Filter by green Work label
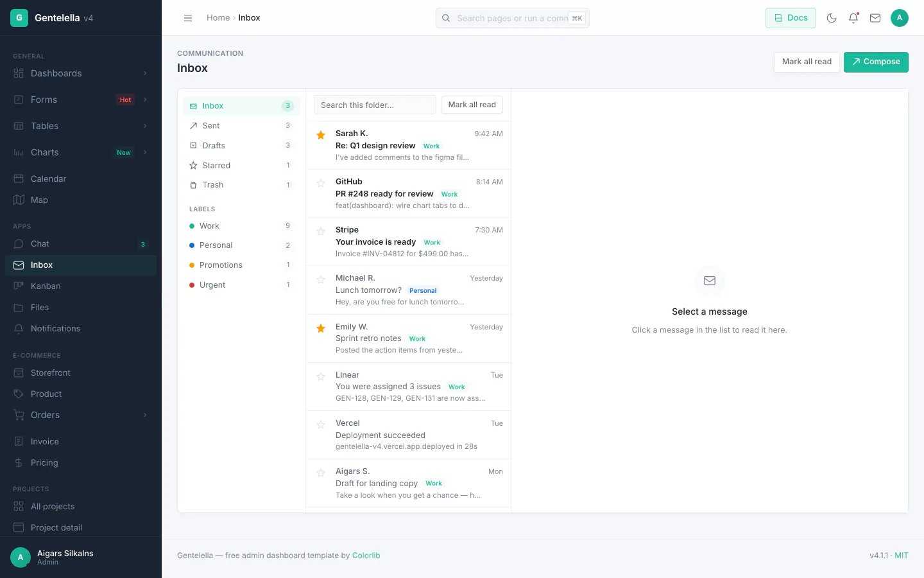 tap(241, 226)
